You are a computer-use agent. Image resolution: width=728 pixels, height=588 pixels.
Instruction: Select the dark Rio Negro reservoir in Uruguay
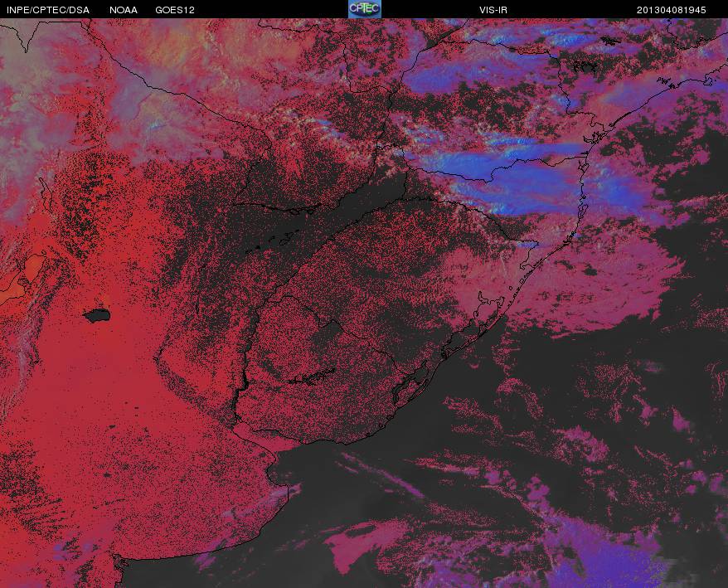pyautogui.click(x=311, y=377)
